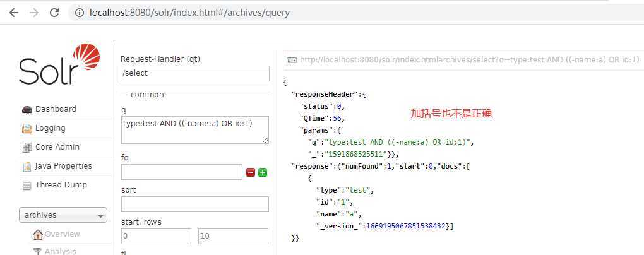
Task: Click the browser forward arrow
Action: click(33, 12)
